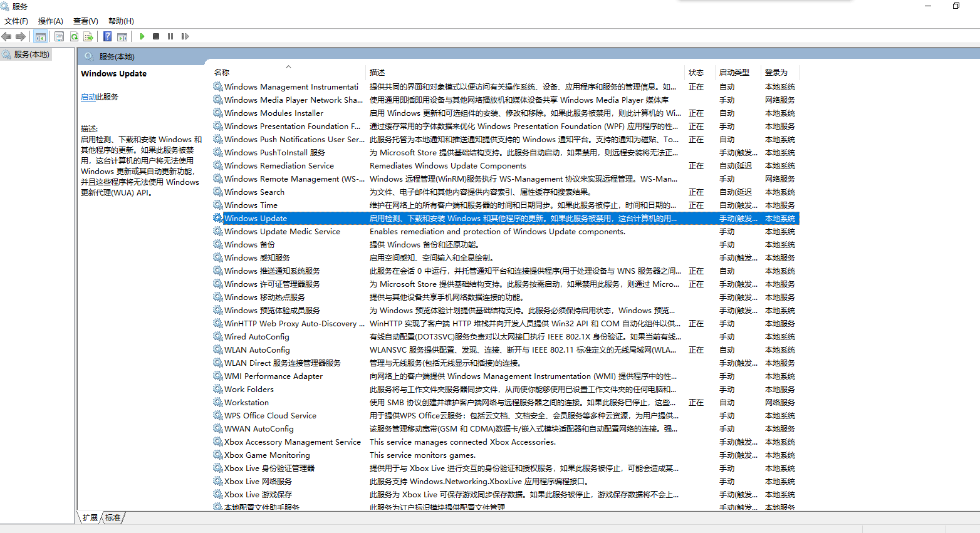Select the Windows 预览体验成员服务 row
980x533 pixels.
(506, 310)
